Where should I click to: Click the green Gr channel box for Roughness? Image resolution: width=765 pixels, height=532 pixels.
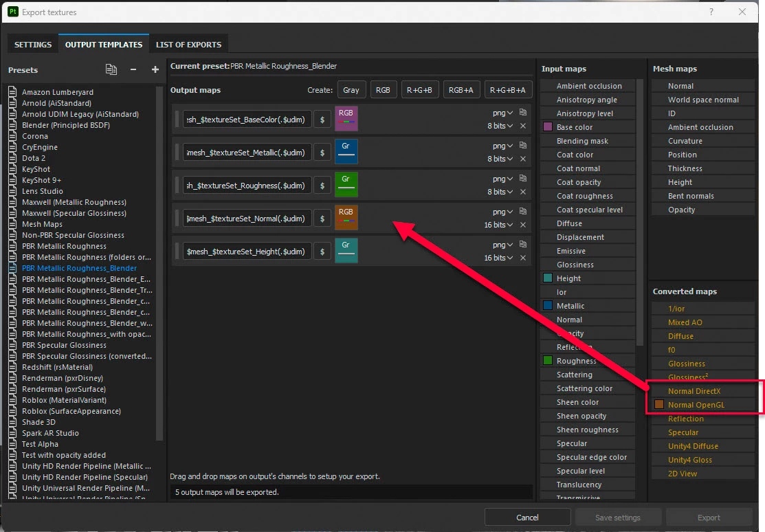pos(346,184)
